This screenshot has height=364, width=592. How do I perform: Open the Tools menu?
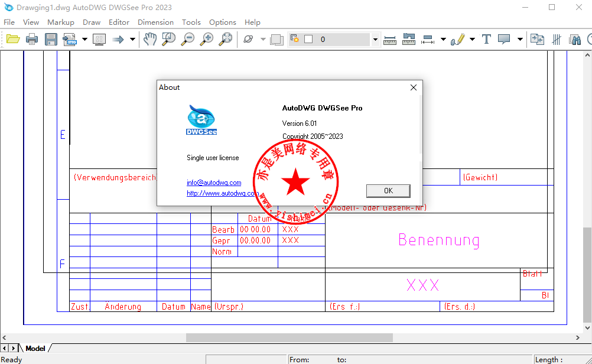(x=191, y=22)
